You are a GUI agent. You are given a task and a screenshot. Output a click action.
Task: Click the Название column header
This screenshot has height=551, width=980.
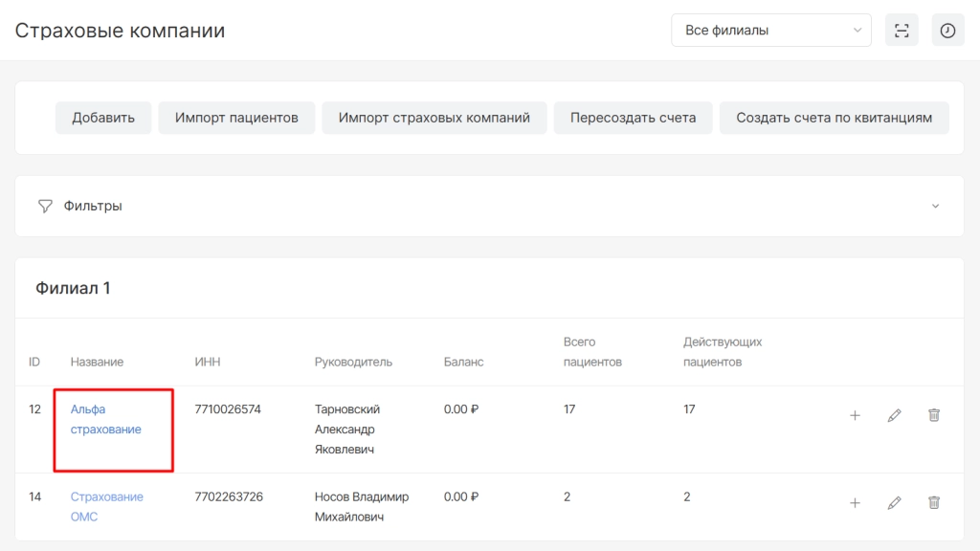tap(97, 362)
